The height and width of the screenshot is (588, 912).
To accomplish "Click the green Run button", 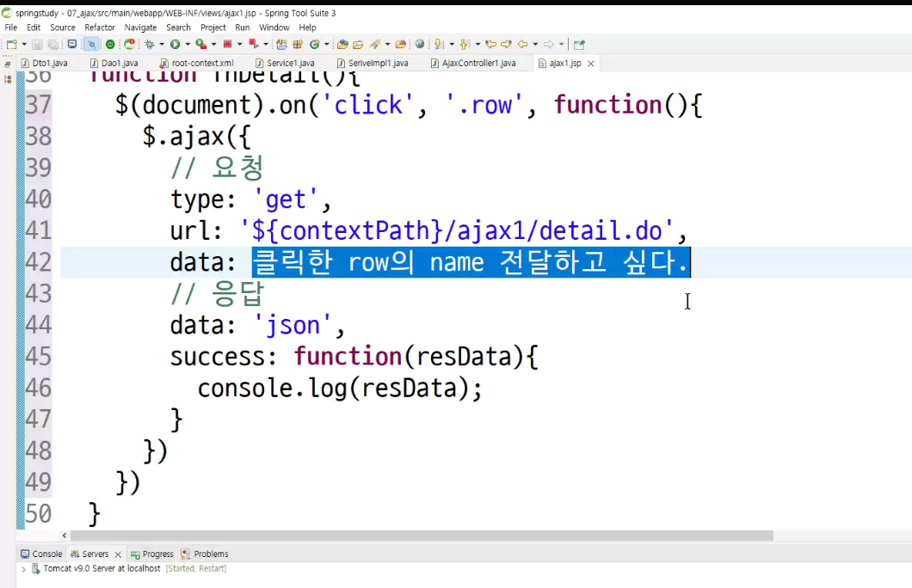I will click(x=175, y=44).
